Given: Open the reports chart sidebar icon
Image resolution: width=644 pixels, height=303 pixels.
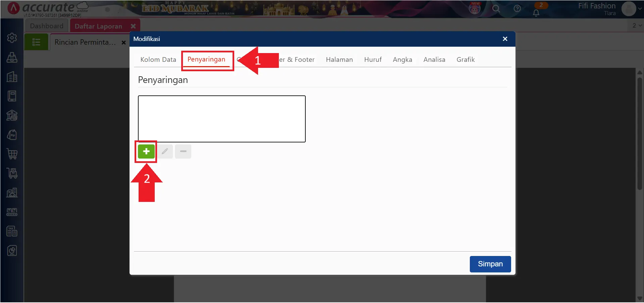Looking at the screenshot, I should click(x=12, y=251).
